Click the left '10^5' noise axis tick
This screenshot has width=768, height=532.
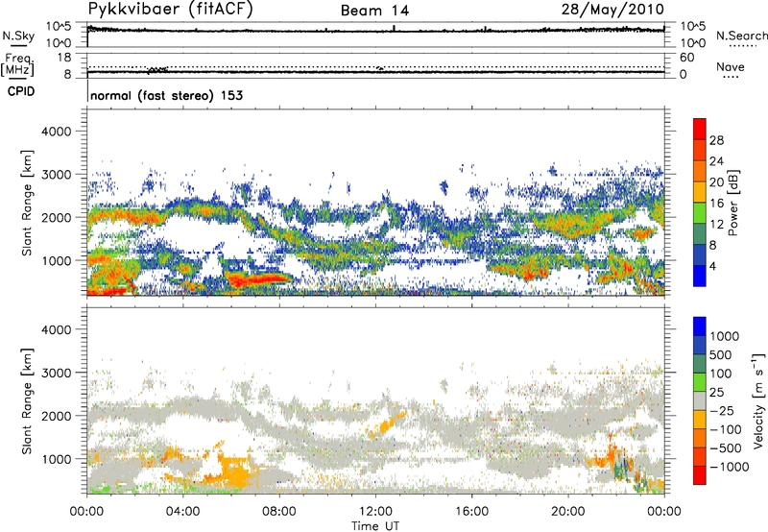point(60,26)
